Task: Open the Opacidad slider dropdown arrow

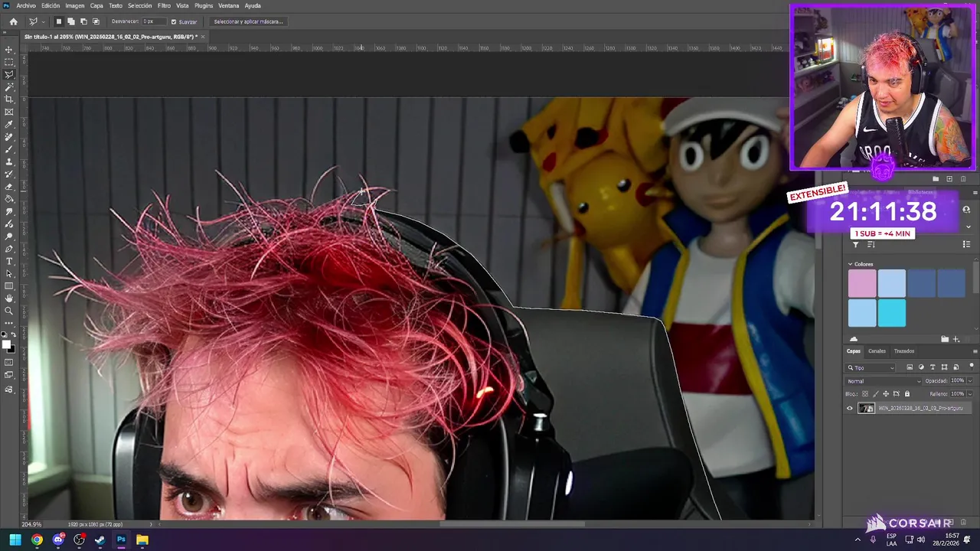Action: coord(970,380)
